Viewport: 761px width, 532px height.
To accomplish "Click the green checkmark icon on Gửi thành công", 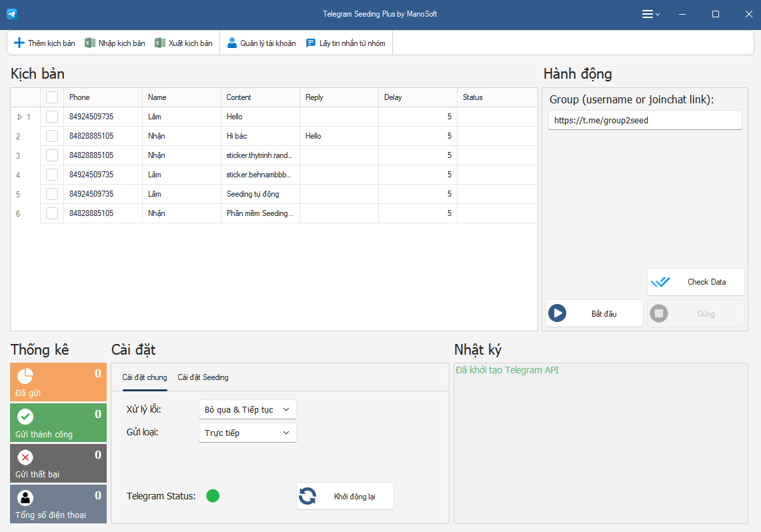I will coord(25,417).
